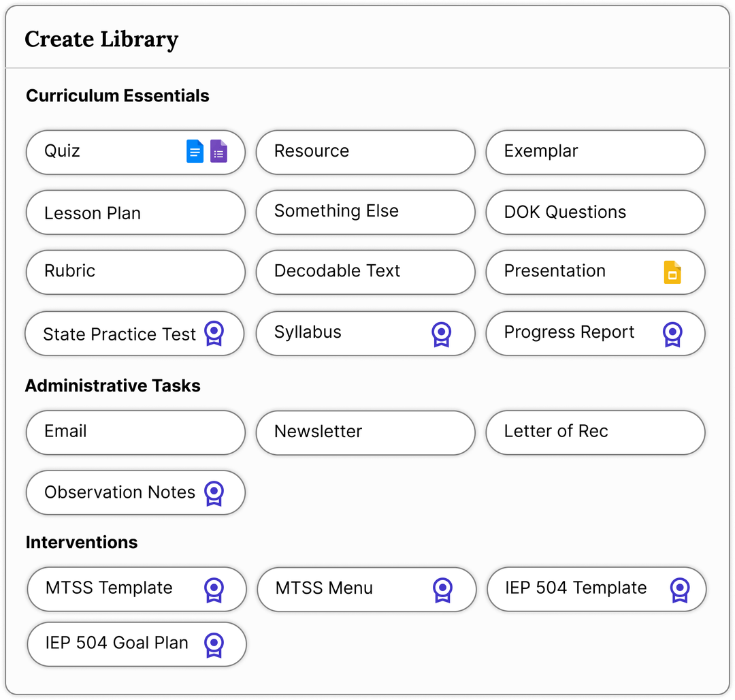The image size is (735, 700).
Task: Click the badge icon on MTSS Menu
Action: click(444, 589)
